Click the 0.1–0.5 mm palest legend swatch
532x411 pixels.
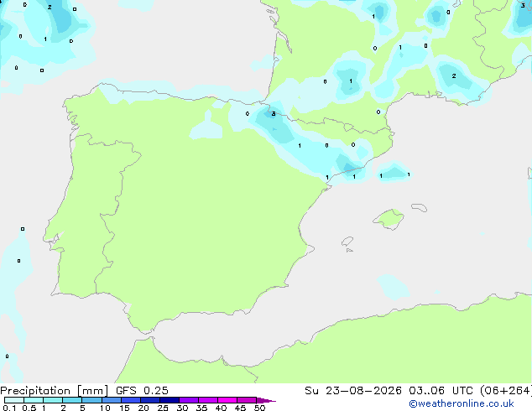tap(14, 400)
